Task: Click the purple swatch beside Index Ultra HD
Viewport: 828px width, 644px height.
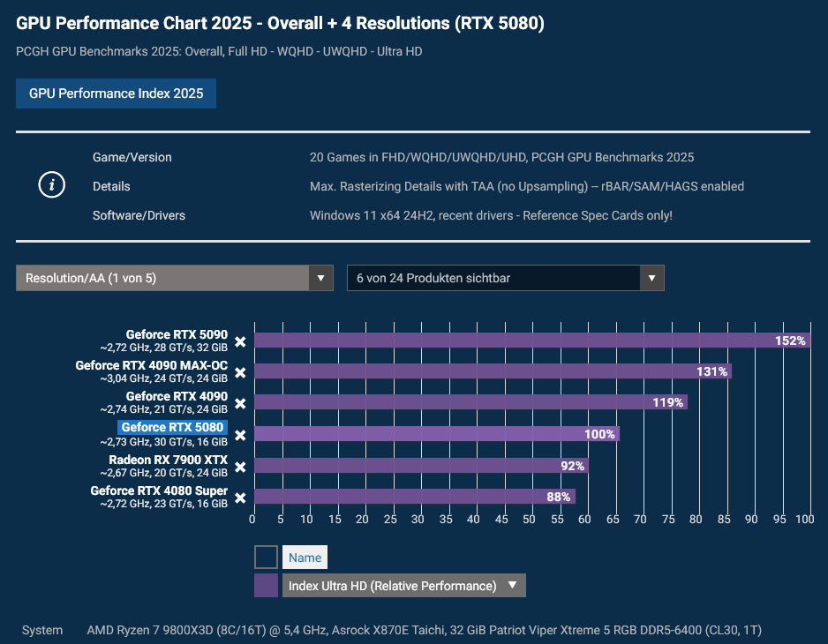Action: click(x=267, y=586)
